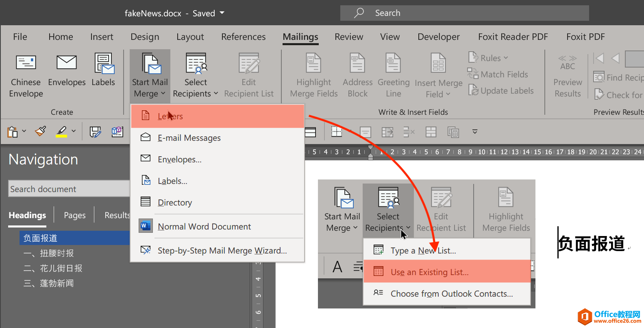Expand the highlighter color dropdown arrow

[74, 131]
